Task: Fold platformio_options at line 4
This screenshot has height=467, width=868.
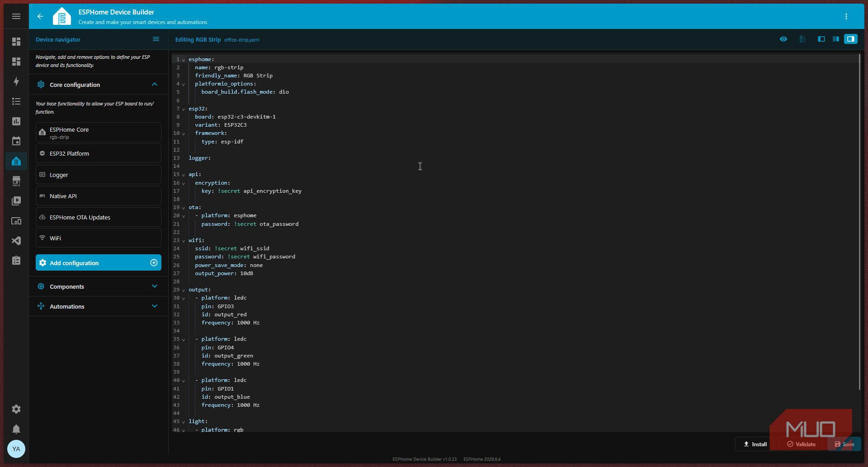Action: click(184, 84)
